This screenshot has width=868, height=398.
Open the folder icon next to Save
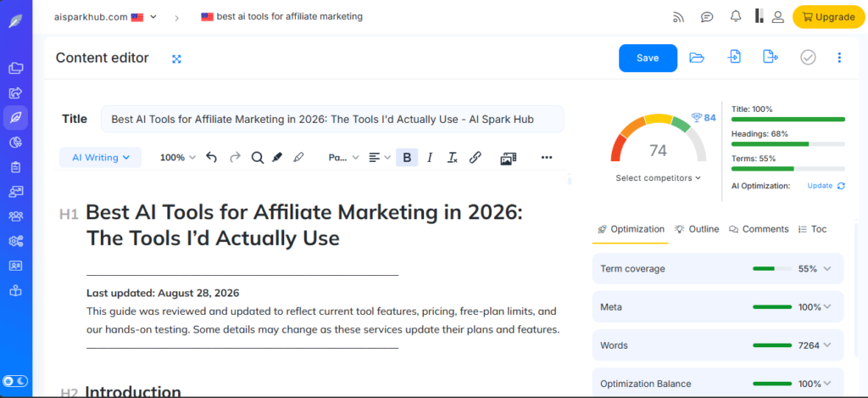[697, 57]
